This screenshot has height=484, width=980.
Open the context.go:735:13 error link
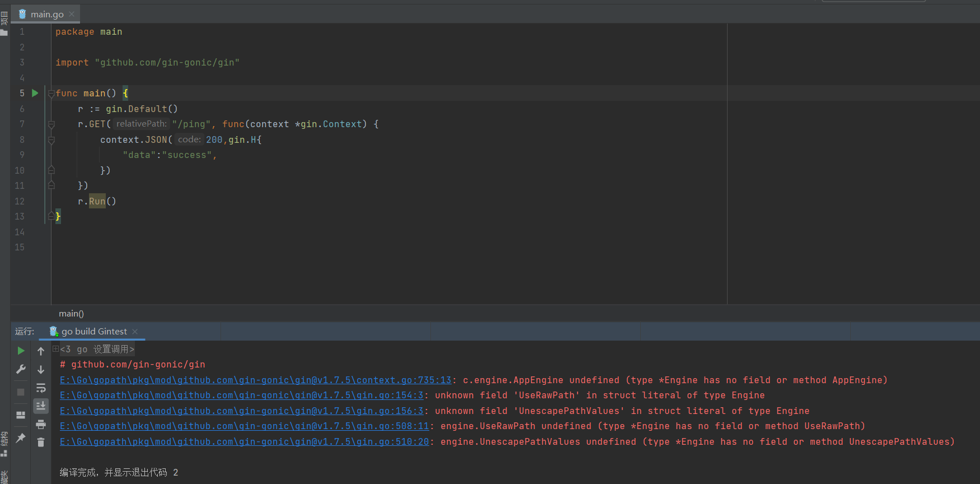255,380
